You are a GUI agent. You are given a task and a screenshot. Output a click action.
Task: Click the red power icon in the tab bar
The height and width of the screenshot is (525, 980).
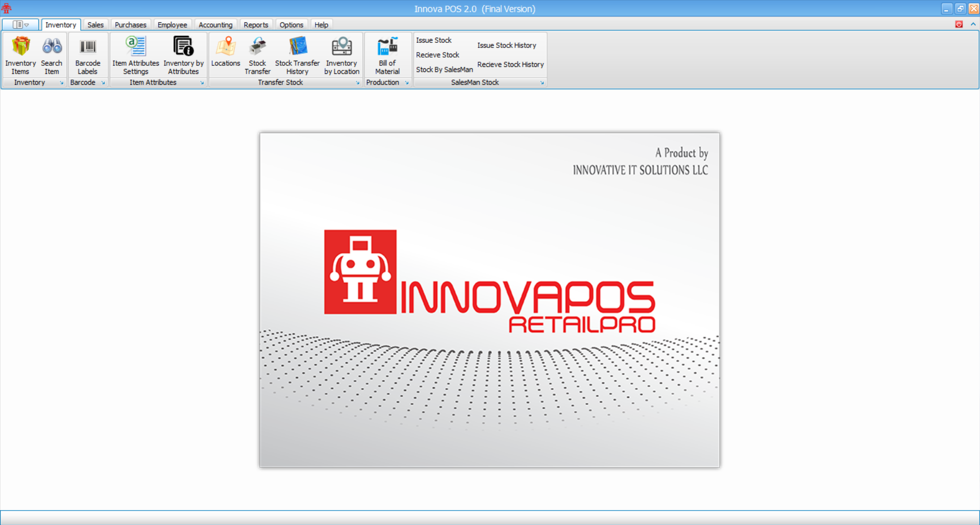coord(959,24)
